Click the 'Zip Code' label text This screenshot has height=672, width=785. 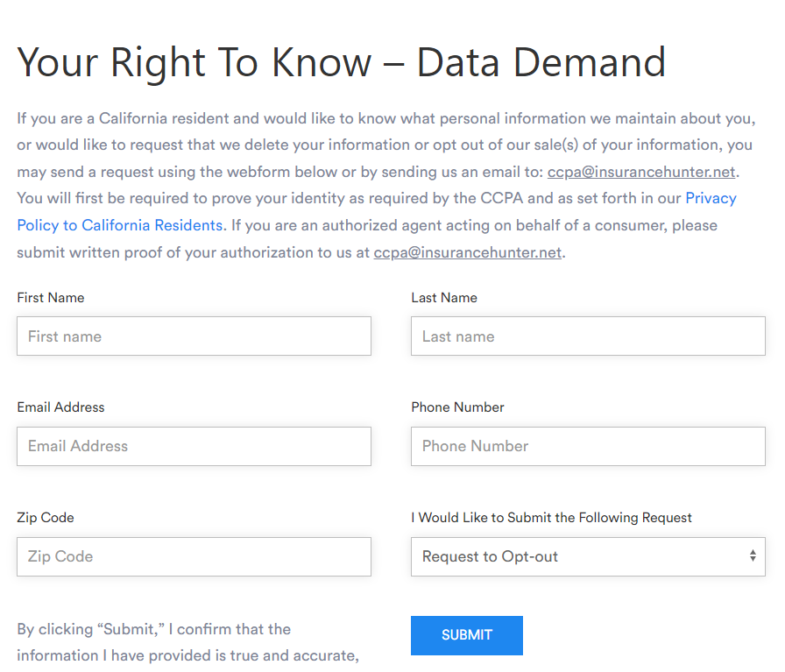point(46,518)
